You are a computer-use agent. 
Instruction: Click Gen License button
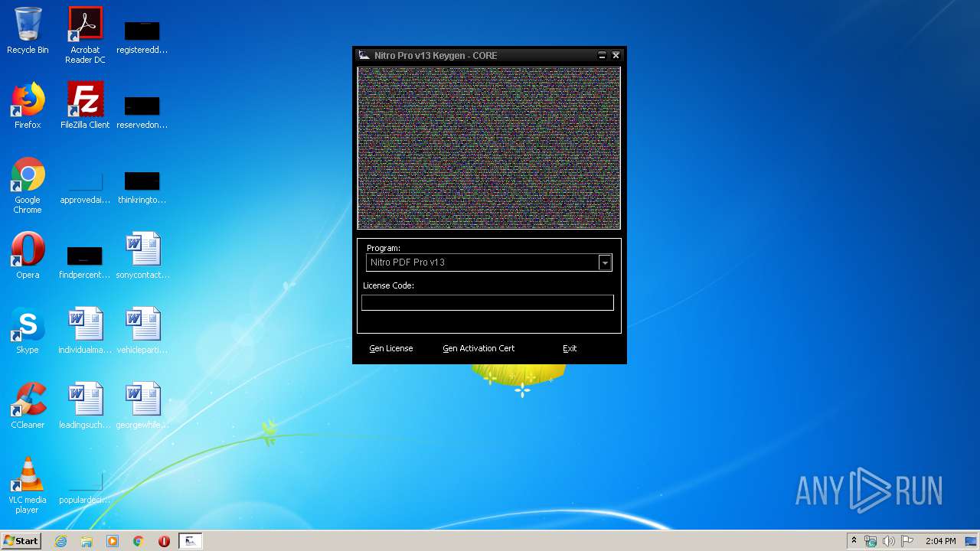coord(391,348)
